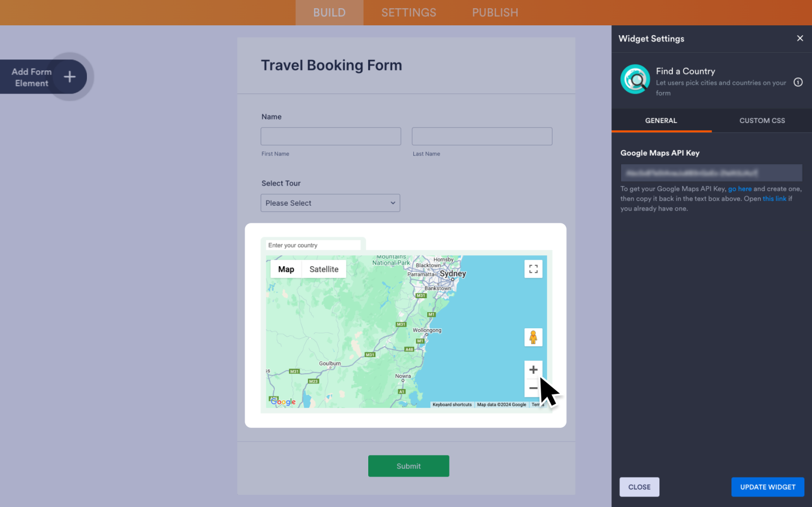Click the plus icon to add form element
The width and height of the screenshot is (812, 507).
70,77
